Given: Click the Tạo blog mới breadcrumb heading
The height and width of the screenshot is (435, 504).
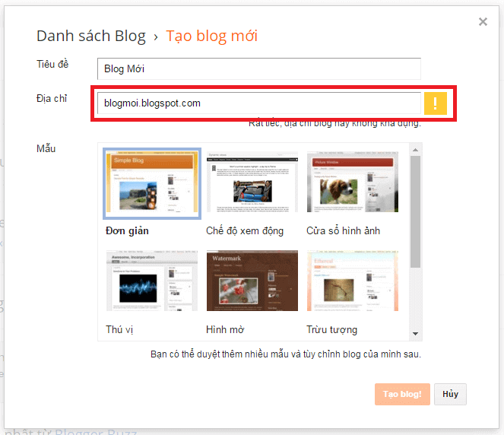Looking at the screenshot, I should coord(212,36).
